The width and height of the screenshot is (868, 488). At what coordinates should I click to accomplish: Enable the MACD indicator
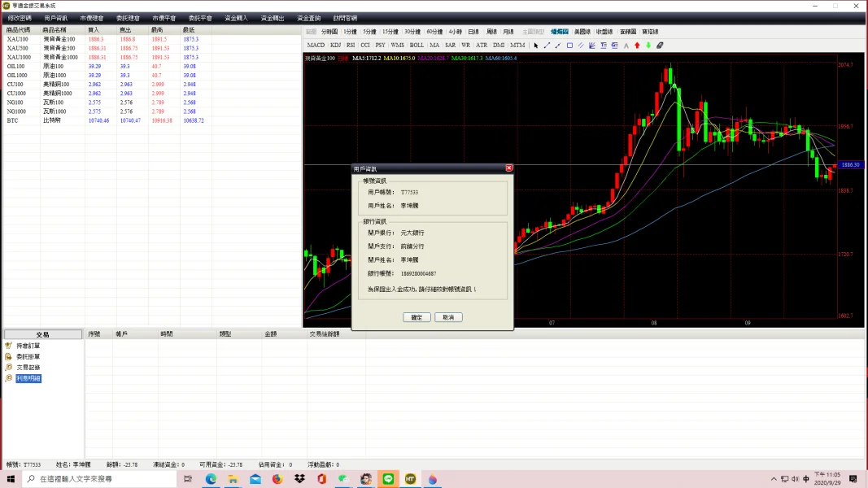point(316,46)
